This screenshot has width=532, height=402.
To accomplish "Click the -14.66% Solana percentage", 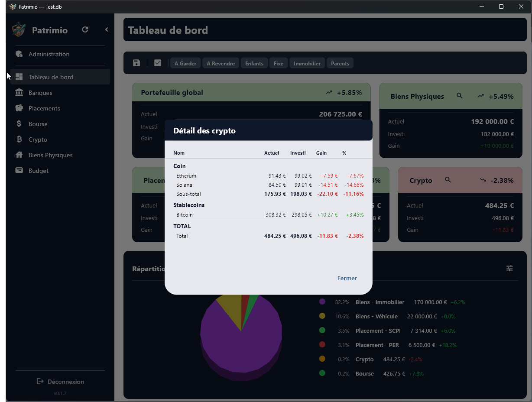I will coord(354,185).
